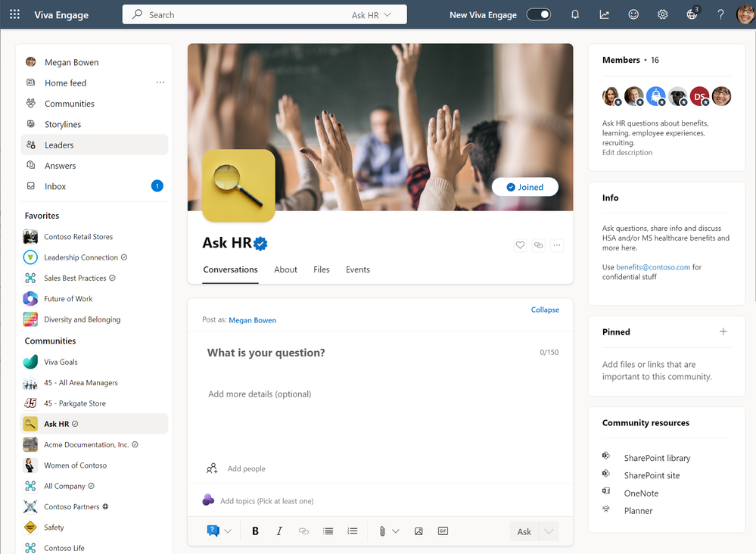Switch to the Conversations tab

(x=230, y=269)
